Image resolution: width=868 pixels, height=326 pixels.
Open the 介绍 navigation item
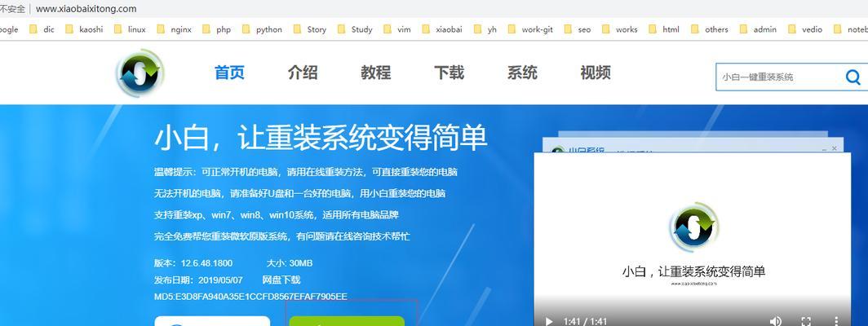(303, 73)
